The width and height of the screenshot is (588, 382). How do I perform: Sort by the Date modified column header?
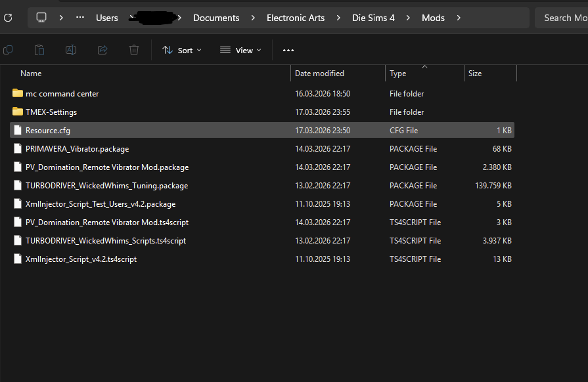pyautogui.click(x=319, y=74)
